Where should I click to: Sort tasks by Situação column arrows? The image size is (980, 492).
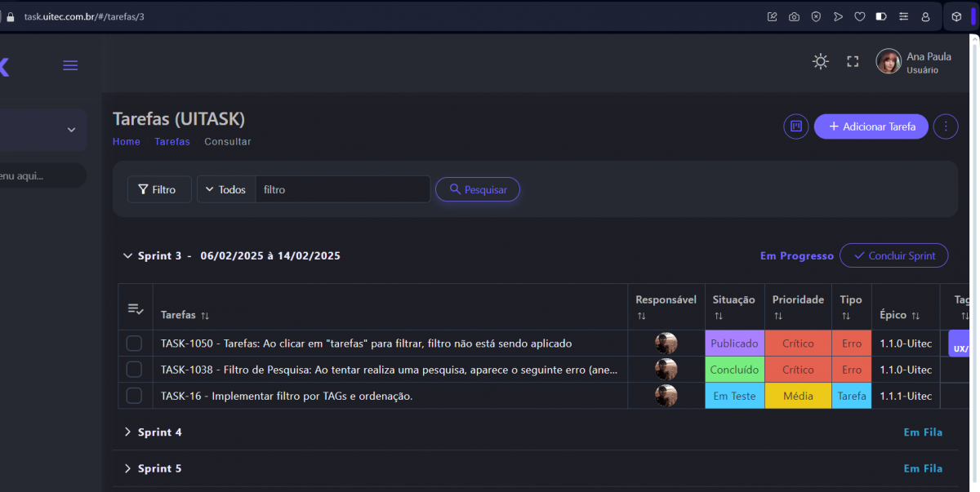coord(718,316)
